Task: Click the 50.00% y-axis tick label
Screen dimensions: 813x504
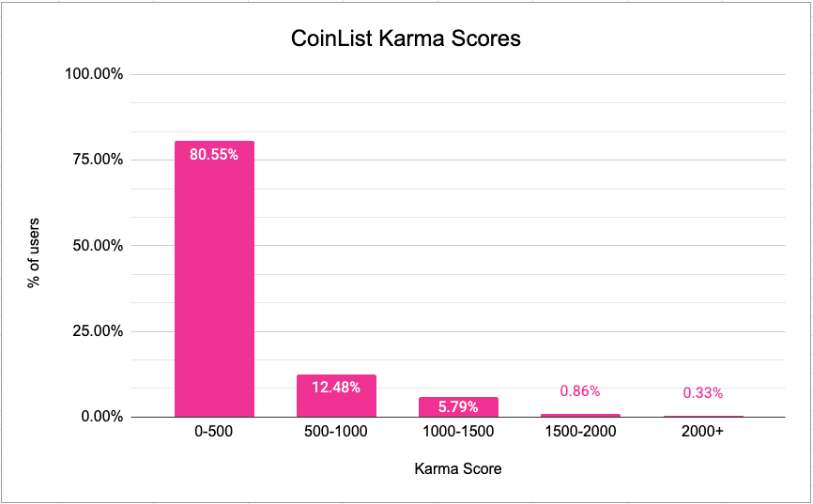Action: click(x=96, y=246)
